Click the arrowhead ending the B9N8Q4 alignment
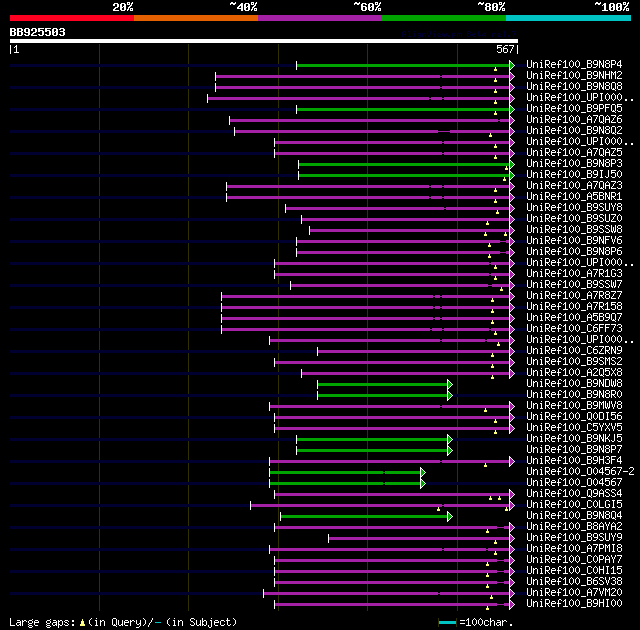This screenshot has height=630, width=640. 450,517
